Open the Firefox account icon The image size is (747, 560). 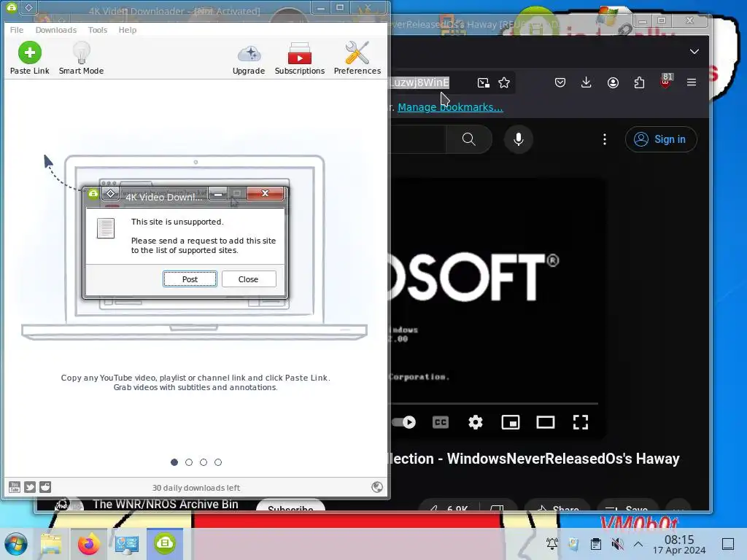tap(613, 82)
